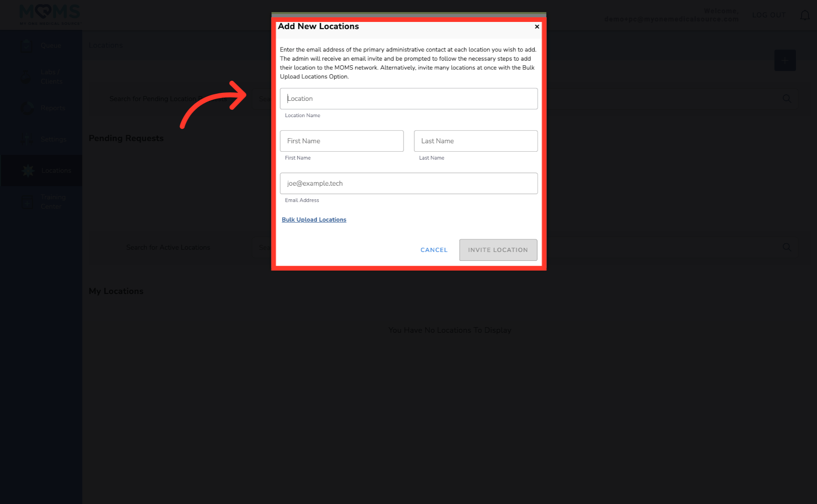Click the First Name input field
The width and height of the screenshot is (817, 504).
tap(341, 141)
